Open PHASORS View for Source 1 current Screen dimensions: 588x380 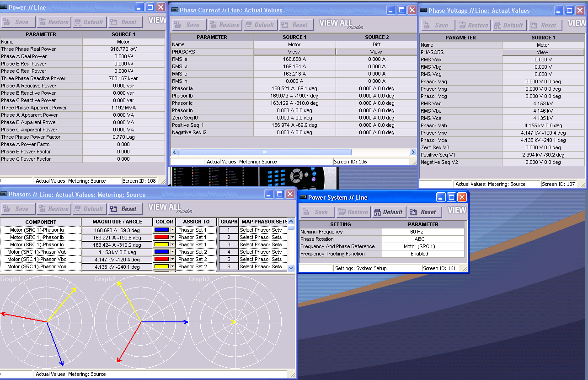[x=294, y=52]
